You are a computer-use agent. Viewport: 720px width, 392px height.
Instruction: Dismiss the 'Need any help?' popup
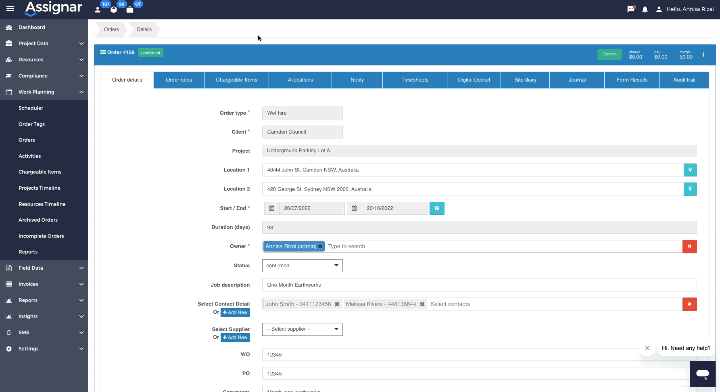pyautogui.click(x=647, y=348)
